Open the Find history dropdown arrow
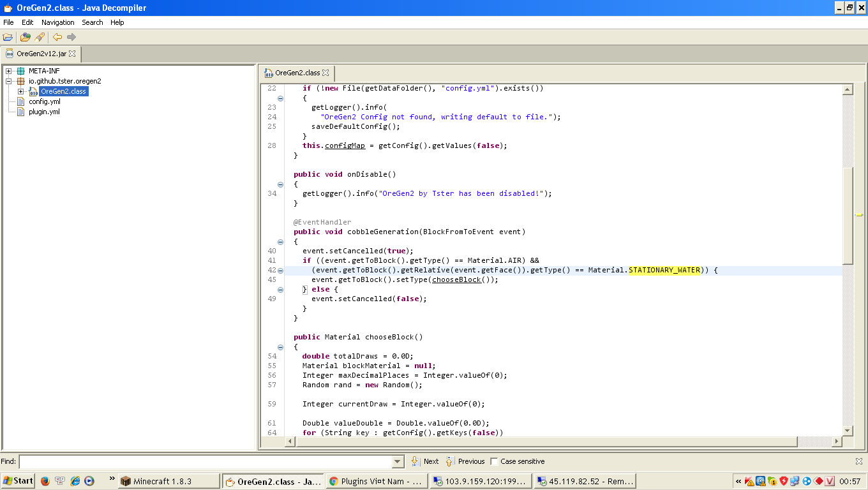868x490 pixels. [x=398, y=461]
